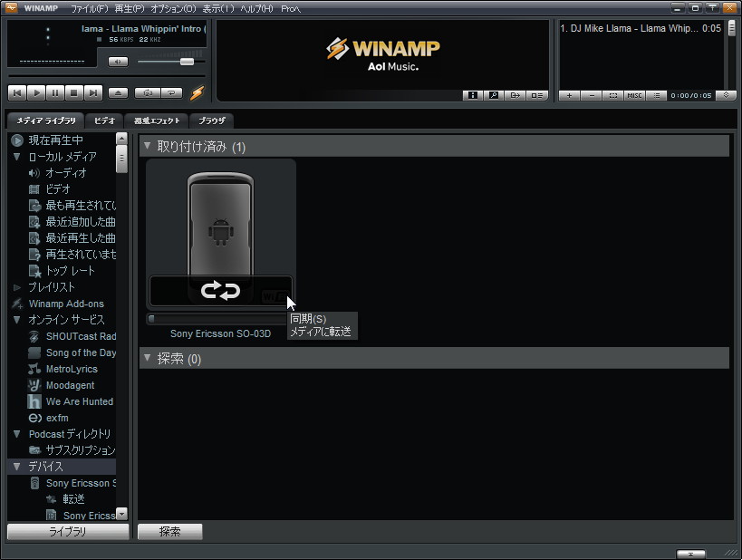Viewport: 742px width, 560px height.
Task: Open the Winamp main menu logo icon
Action: point(11,7)
